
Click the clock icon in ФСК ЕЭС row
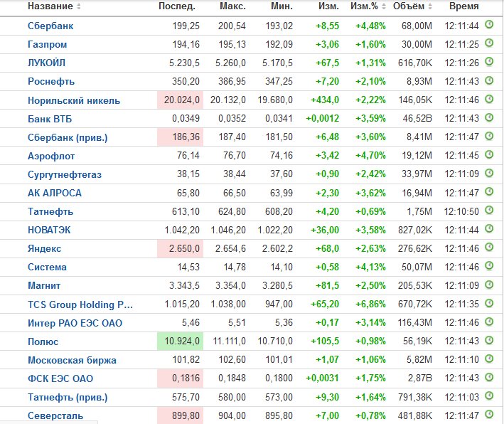click(x=489, y=377)
